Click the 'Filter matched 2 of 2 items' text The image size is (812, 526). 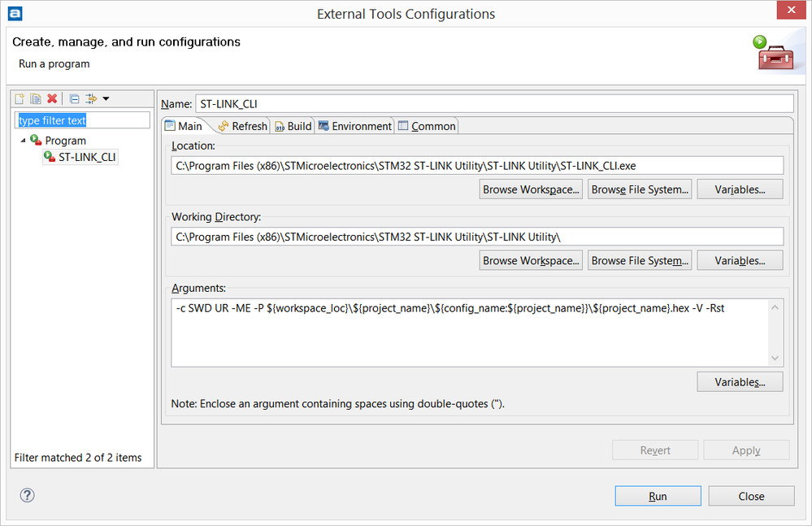tap(78, 458)
